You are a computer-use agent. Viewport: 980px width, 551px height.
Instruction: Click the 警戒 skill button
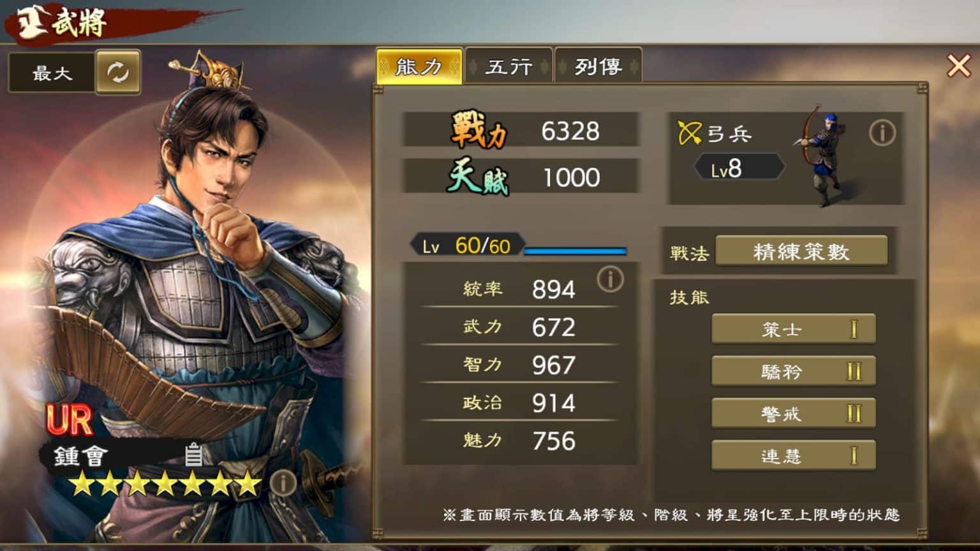click(x=794, y=413)
